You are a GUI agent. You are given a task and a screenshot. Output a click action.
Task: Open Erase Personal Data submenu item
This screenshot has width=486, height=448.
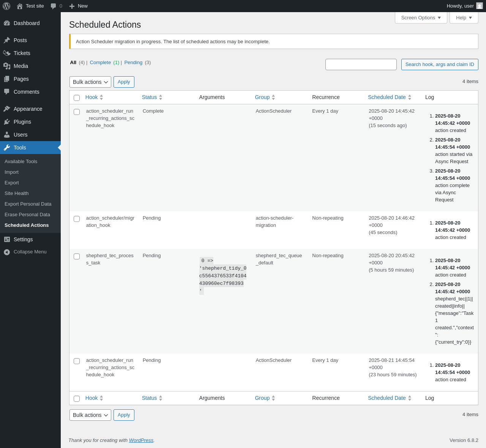(27, 215)
